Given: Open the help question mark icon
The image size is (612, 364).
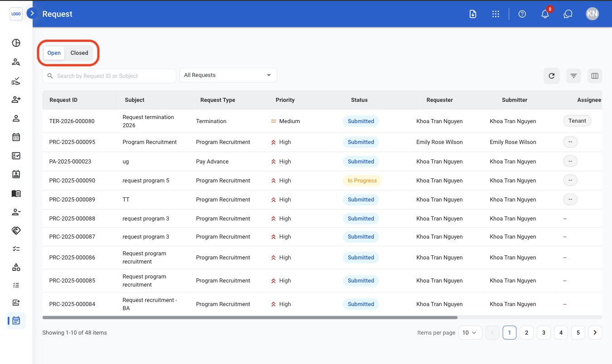Looking at the screenshot, I should click(522, 14).
